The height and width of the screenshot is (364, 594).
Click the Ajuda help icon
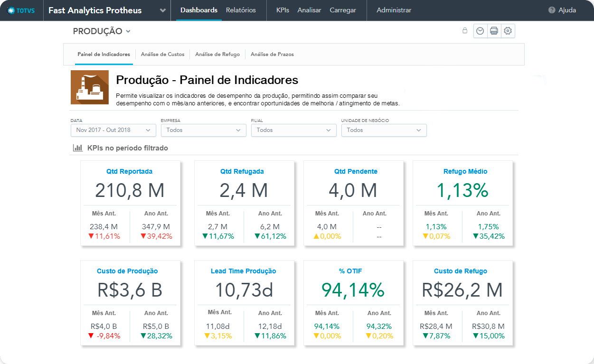tap(552, 10)
